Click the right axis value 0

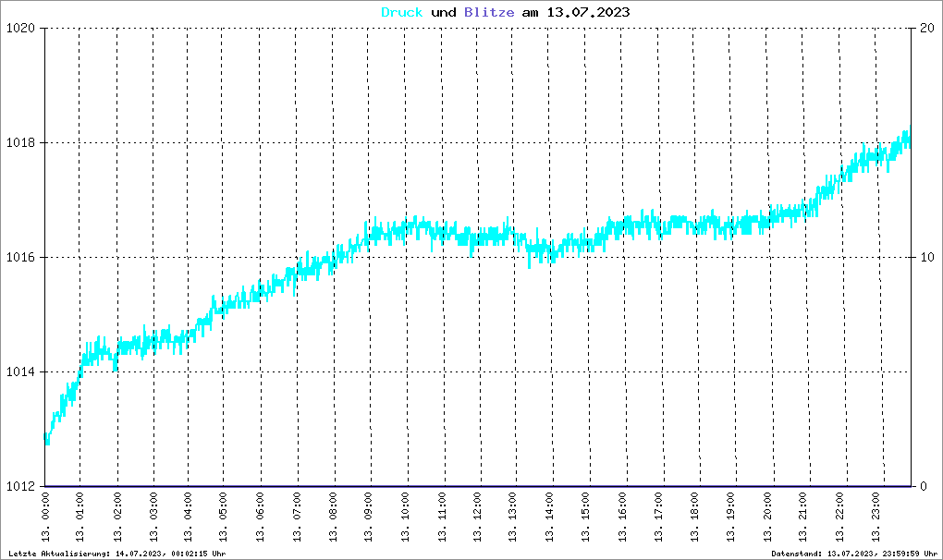tap(924, 486)
